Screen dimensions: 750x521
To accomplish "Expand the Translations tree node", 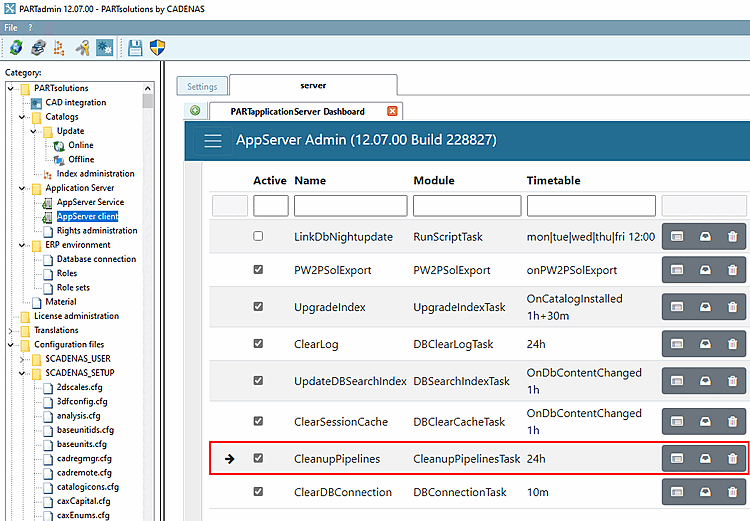I will click(x=11, y=331).
